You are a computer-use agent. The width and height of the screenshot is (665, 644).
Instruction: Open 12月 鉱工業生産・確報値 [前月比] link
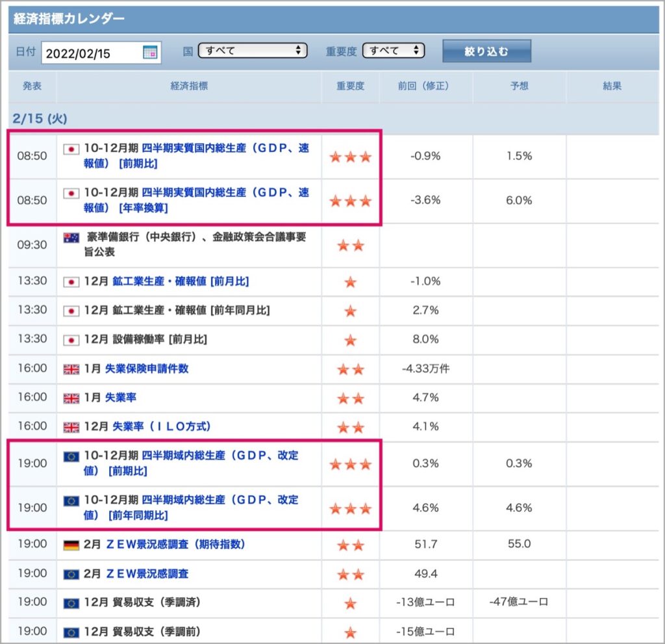pyautogui.click(x=181, y=281)
